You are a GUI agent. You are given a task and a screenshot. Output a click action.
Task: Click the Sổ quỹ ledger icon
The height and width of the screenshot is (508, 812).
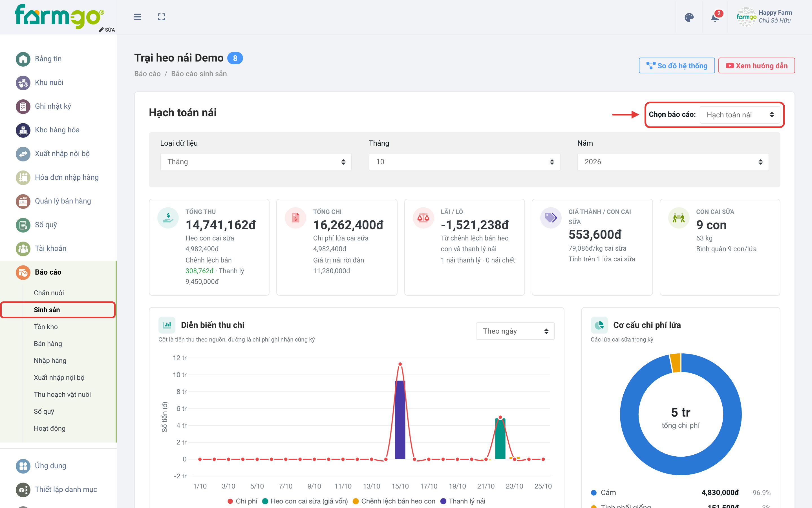(x=23, y=225)
